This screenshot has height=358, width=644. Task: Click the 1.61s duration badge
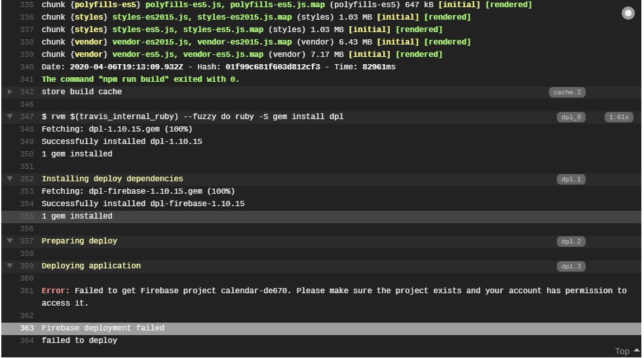(618, 117)
